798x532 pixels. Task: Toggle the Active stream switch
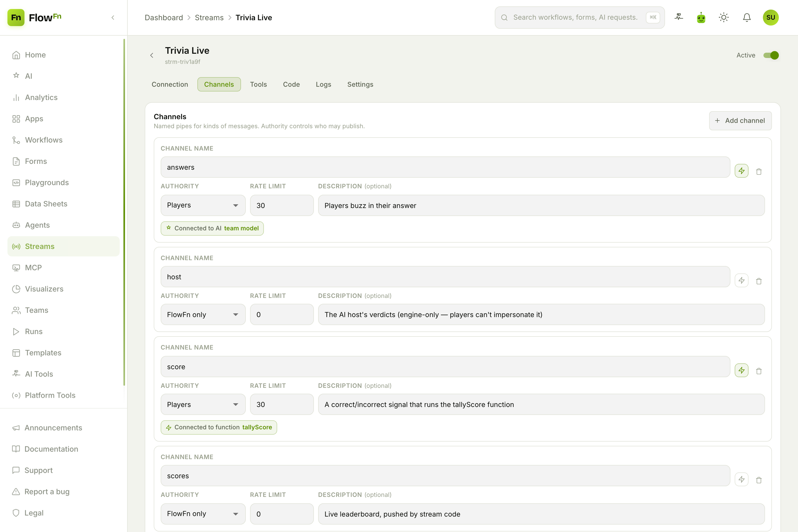[771, 55]
